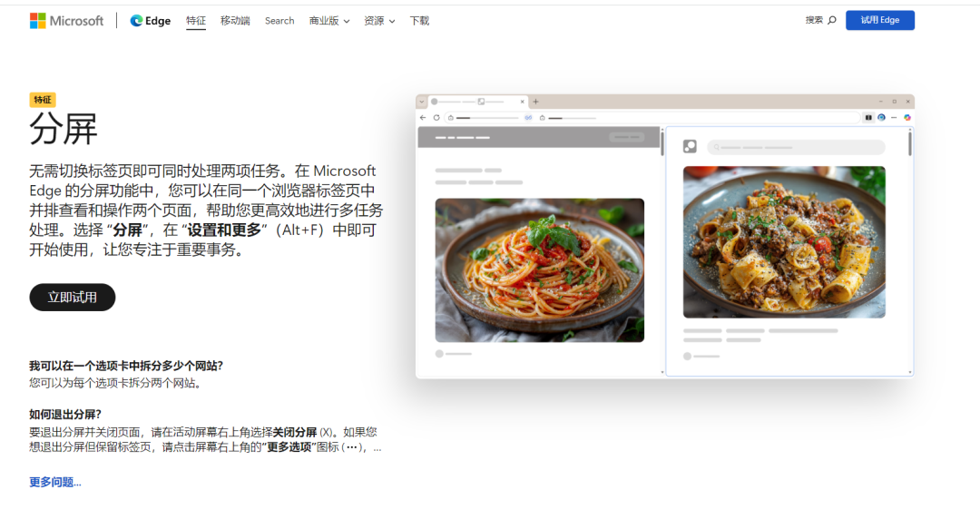This screenshot has height=519, width=980.
Task: Click the colorful Copilot icon in the illustrated toolbar
Action: coord(906,118)
